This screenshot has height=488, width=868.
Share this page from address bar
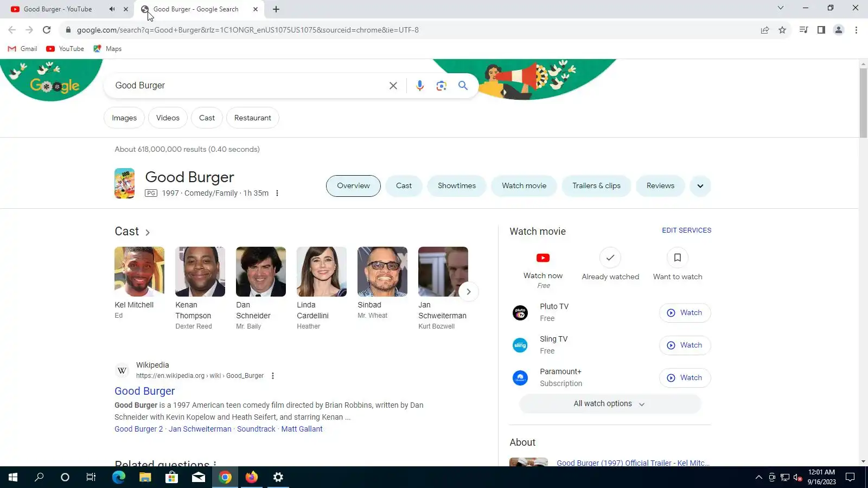765,30
